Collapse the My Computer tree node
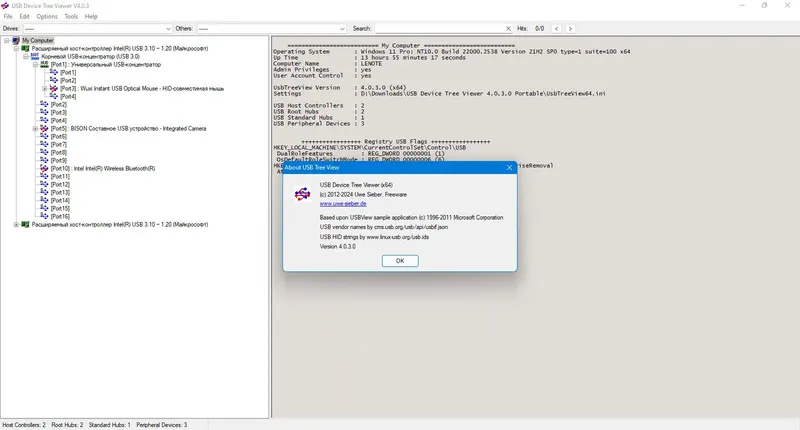The width and height of the screenshot is (800, 430). [x=7, y=40]
